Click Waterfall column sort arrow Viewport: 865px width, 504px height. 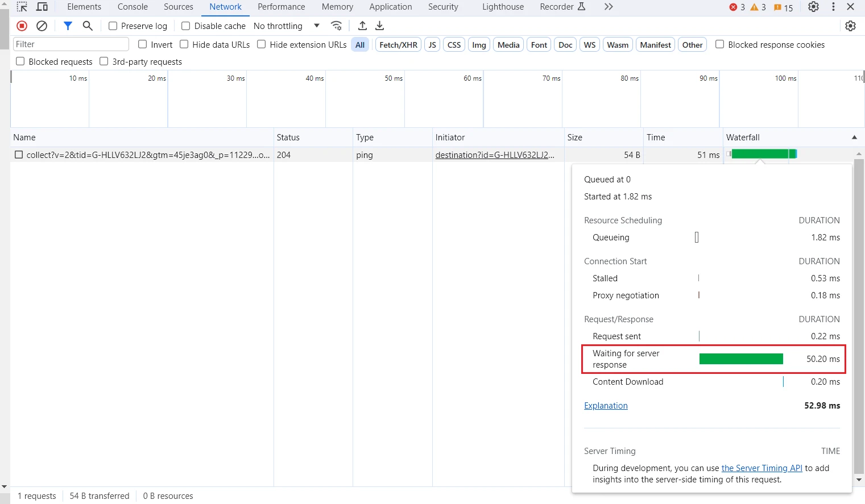854,138
